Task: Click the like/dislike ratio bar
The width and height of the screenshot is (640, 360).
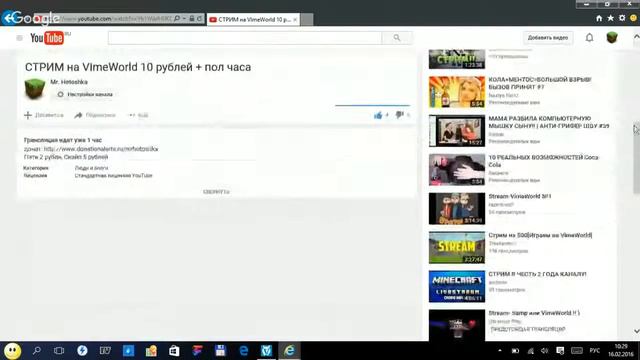Action: (372, 105)
